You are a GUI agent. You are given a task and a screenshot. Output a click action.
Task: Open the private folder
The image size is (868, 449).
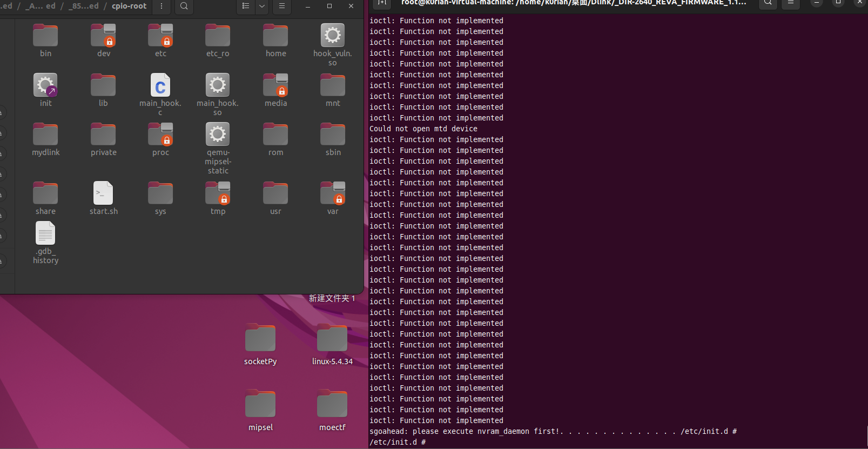point(103,139)
